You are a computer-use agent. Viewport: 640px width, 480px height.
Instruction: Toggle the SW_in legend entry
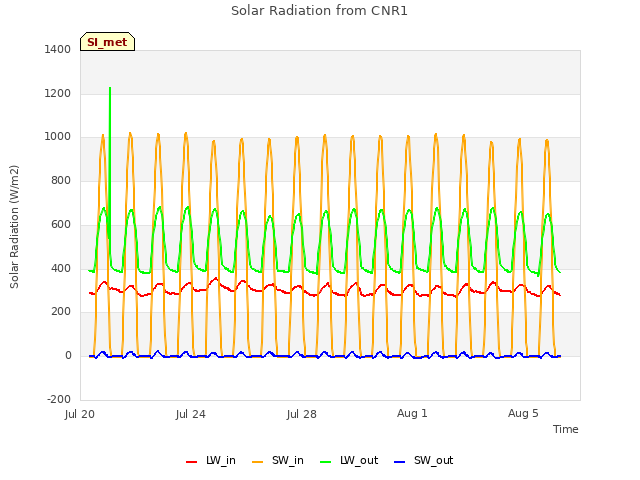278,460
